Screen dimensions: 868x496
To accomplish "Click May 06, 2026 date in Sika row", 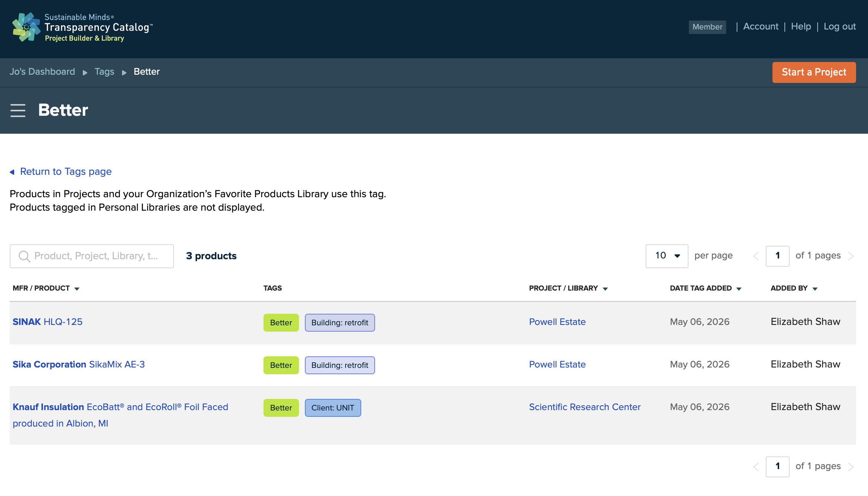I will pyautogui.click(x=700, y=365).
